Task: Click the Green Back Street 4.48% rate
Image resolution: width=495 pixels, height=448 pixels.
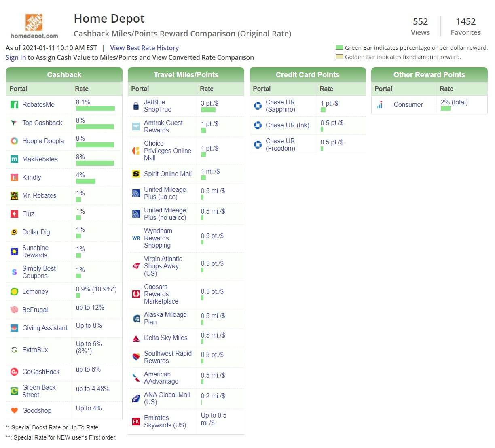Action: tap(93, 389)
